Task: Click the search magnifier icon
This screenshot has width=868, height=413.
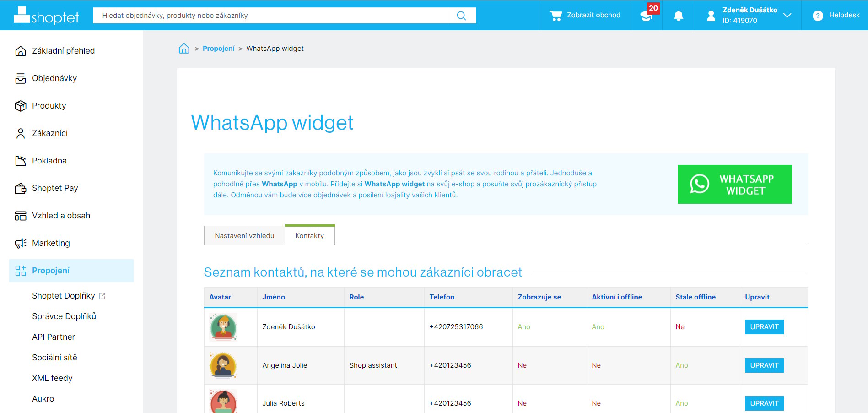Action: tap(461, 16)
